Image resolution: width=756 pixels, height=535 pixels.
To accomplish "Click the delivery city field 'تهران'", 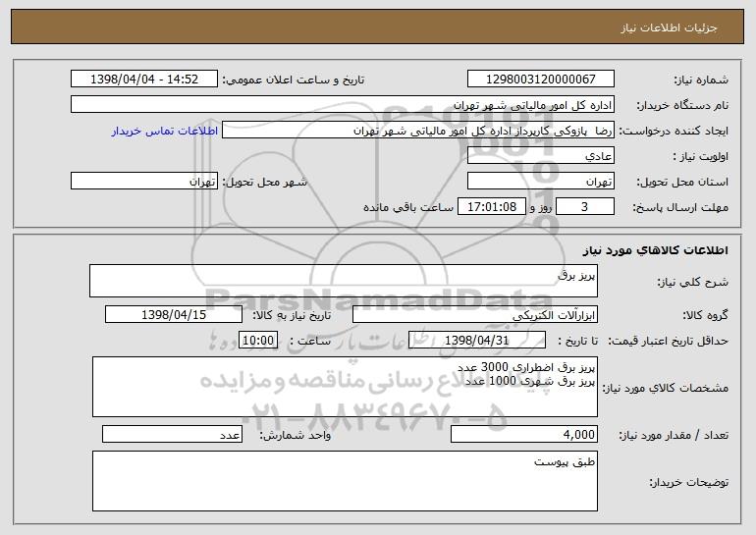I will pos(144,182).
